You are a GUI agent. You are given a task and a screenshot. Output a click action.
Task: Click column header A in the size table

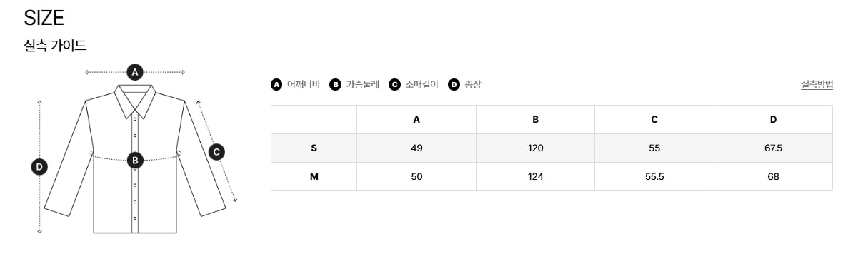(416, 120)
